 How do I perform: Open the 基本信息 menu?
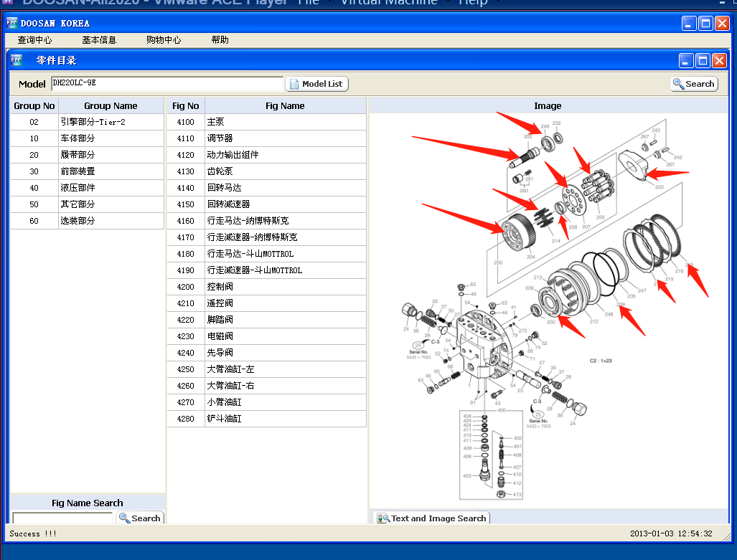click(99, 40)
